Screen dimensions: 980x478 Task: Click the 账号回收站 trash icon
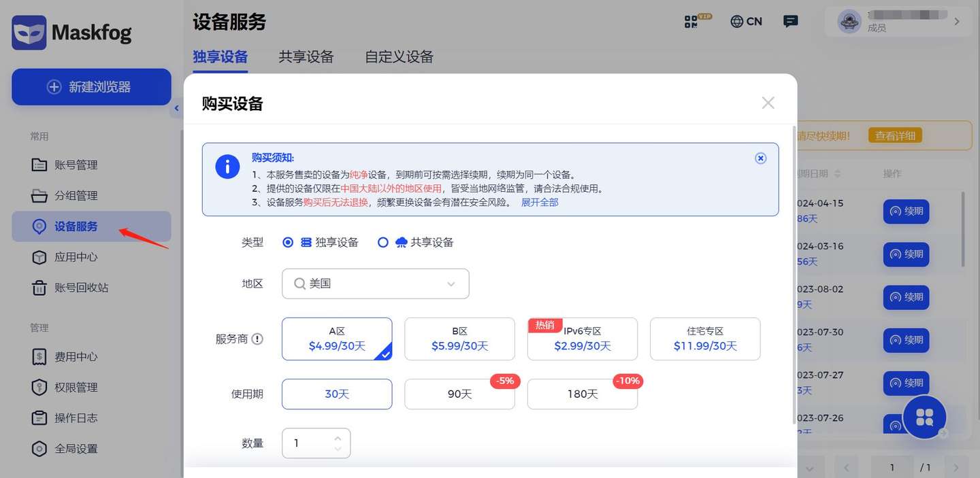39,288
